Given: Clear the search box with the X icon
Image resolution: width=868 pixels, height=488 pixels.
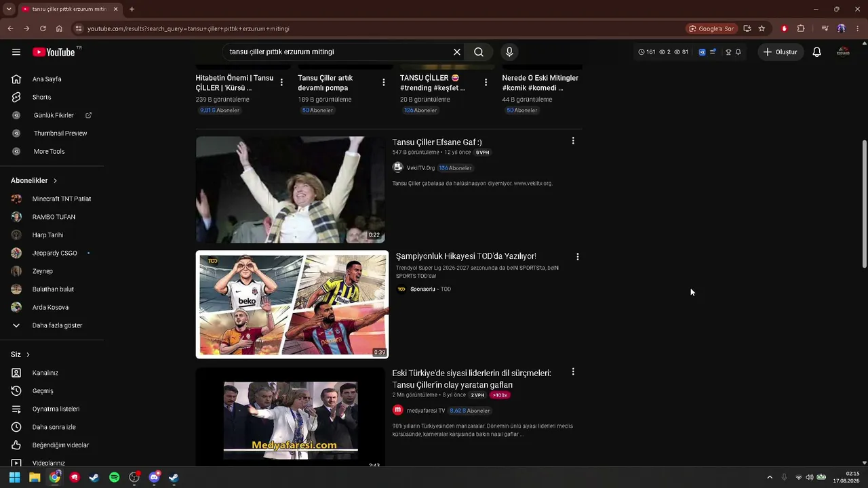Looking at the screenshot, I should coord(457,52).
